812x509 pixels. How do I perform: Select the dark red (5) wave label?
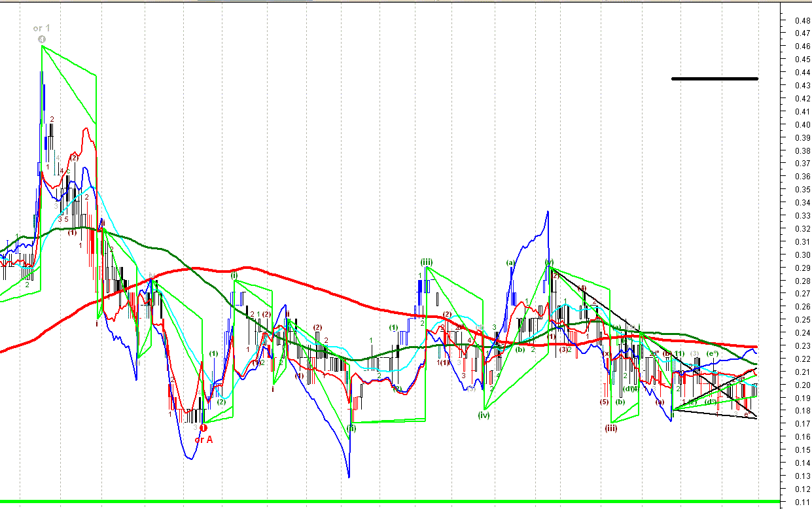[604, 402]
